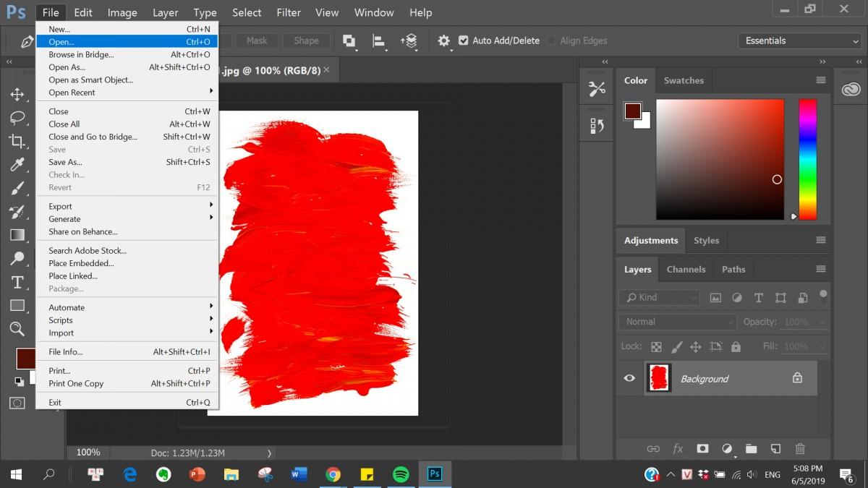This screenshot has height=488, width=868.
Task: Choose the Zoom magnifier tool
Action: coord(17,329)
